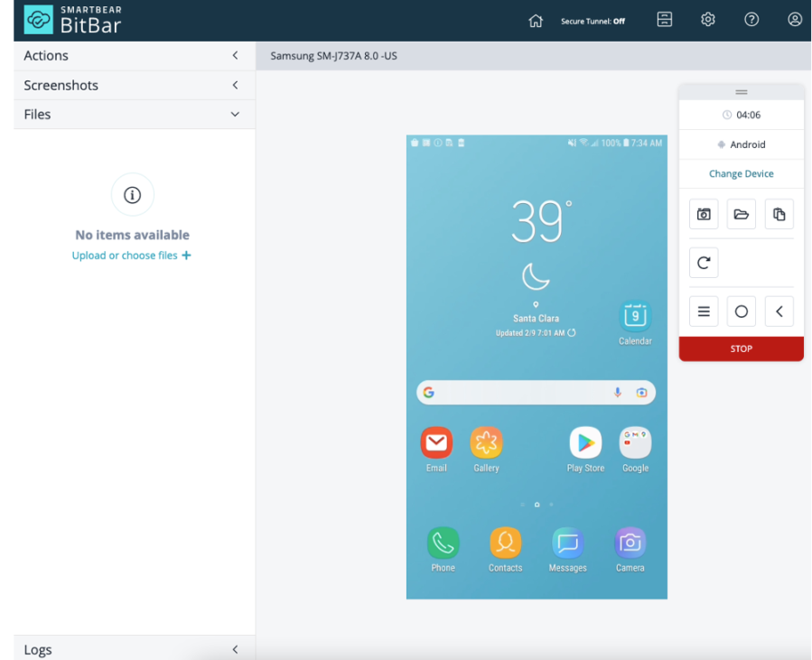Expand the Logs panel chevron
Screen dimensions: 812x660
235,649
